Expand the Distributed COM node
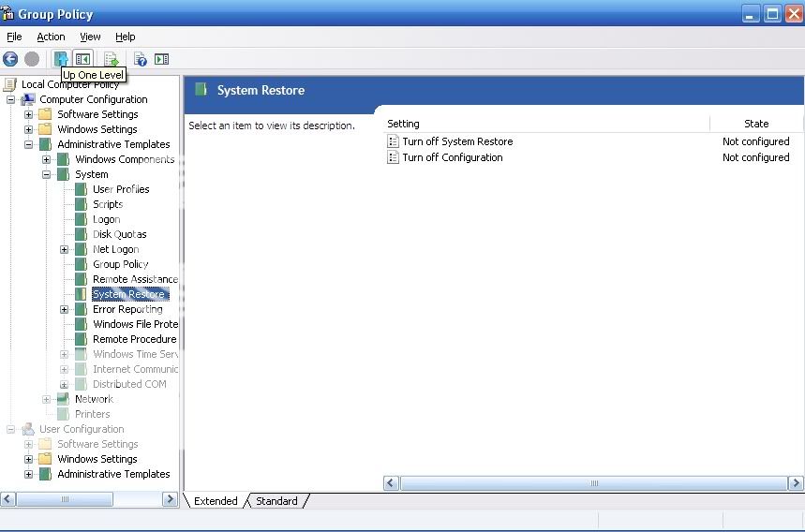 tap(64, 384)
